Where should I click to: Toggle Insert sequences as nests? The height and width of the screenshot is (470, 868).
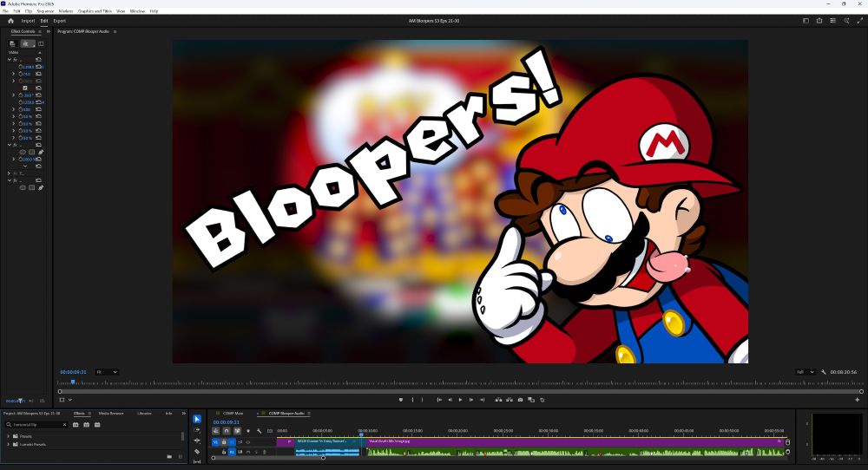point(216,431)
